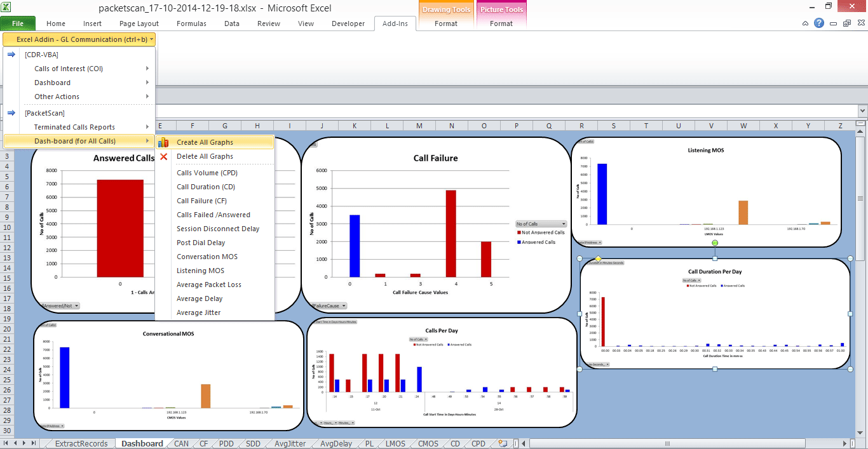Minimize the workbook window inside Excel
This screenshot has height=449, width=868.
pos(834,23)
